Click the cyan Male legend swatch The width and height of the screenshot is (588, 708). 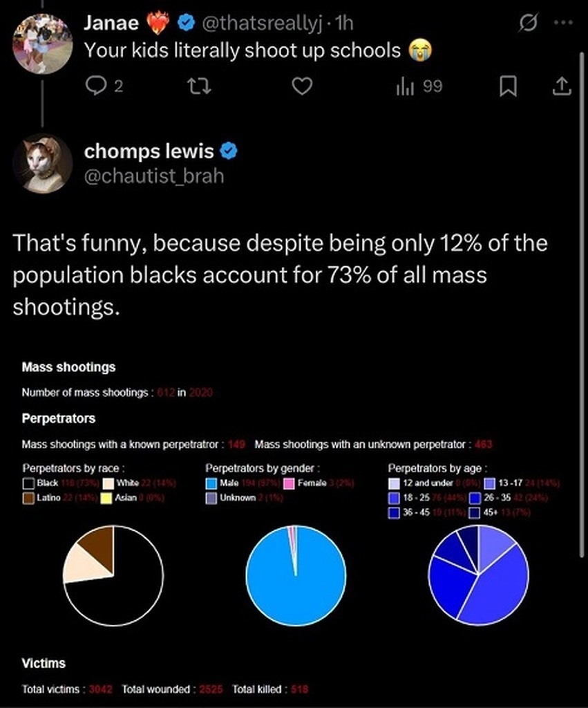(x=211, y=483)
